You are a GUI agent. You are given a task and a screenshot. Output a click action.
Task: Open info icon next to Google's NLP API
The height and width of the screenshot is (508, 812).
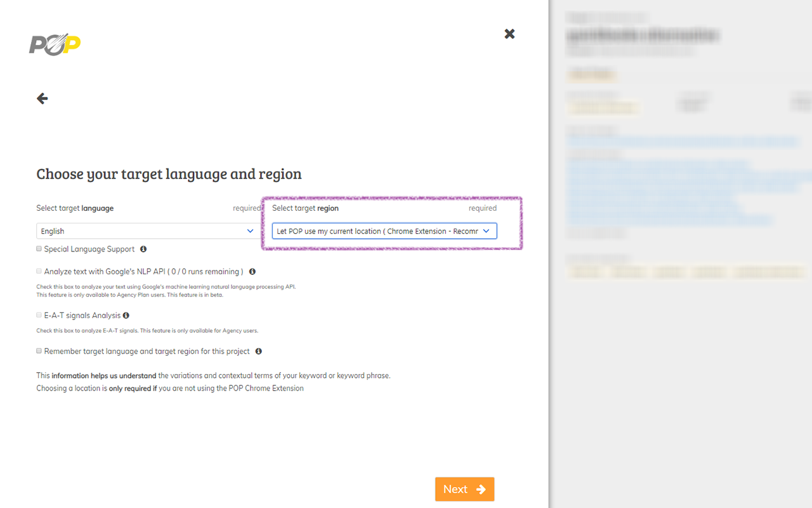[252, 272]
